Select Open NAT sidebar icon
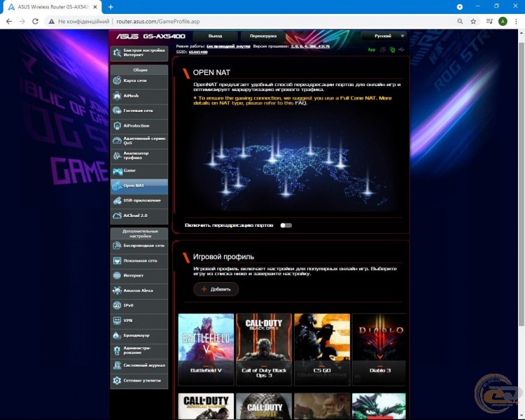The height and width of the screenshot is (420, 525). [x=117, y=185]
